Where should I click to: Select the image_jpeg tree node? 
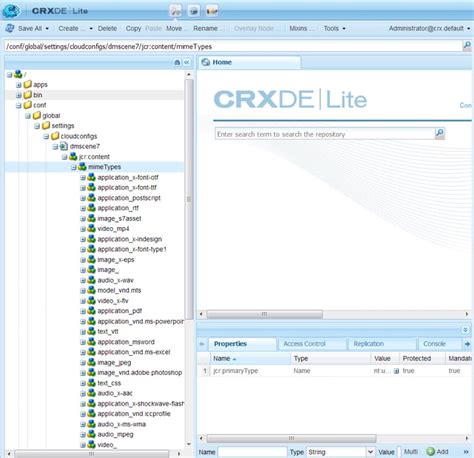114,362
